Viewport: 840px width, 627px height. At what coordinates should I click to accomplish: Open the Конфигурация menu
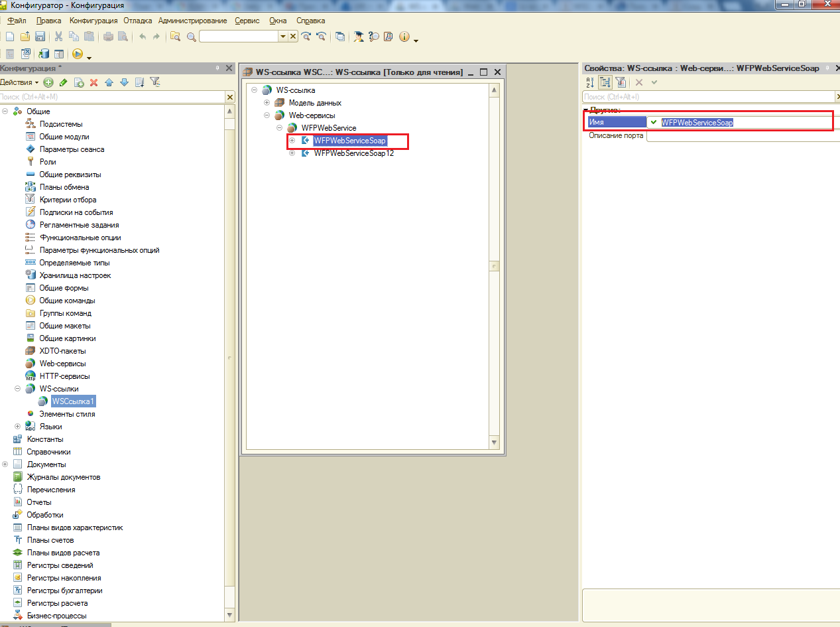(93, 21)
